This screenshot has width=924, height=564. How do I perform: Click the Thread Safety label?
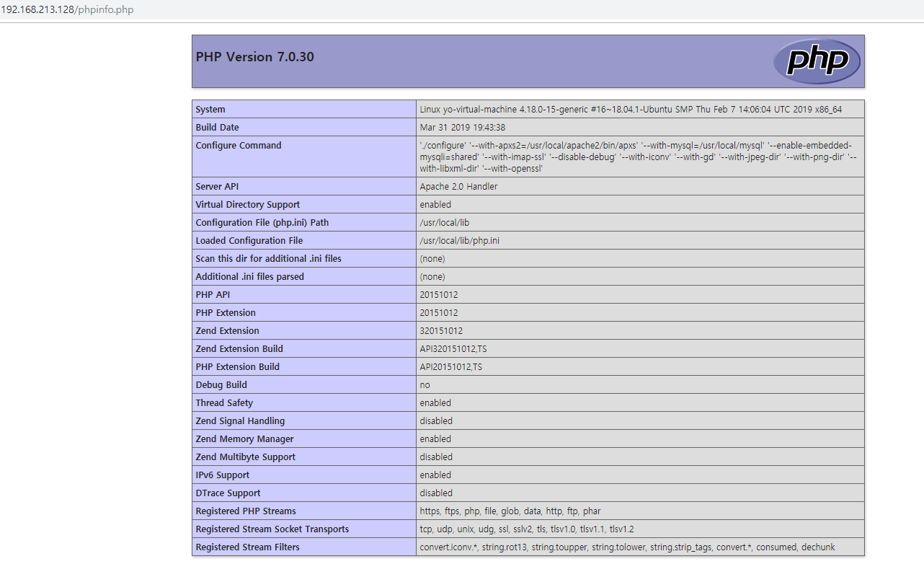pyautogui.click(x=224, y=403)
